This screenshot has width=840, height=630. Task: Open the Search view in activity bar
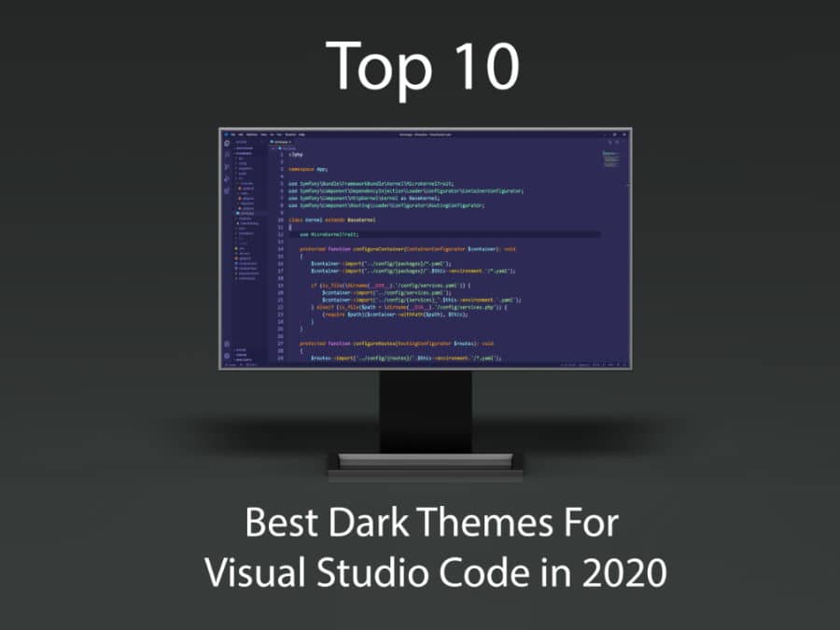click(x=227, y=154)
